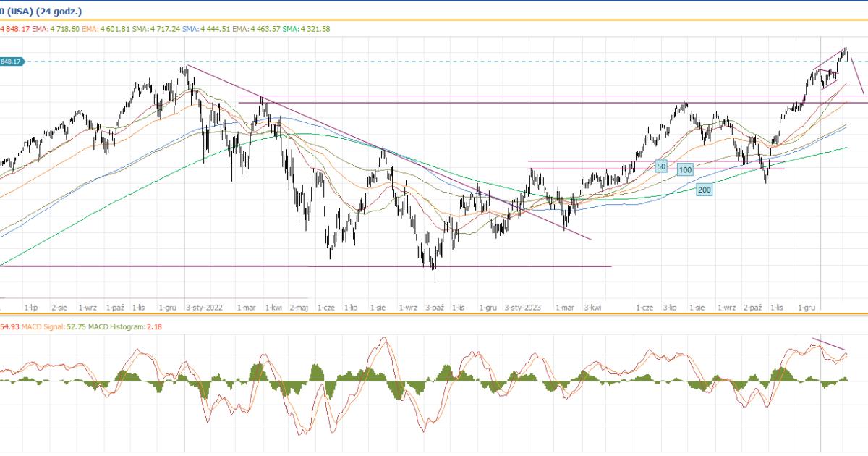868x456 pixels.
Task: Select the 3-kwi date label on axis
Action: (593, 308)
